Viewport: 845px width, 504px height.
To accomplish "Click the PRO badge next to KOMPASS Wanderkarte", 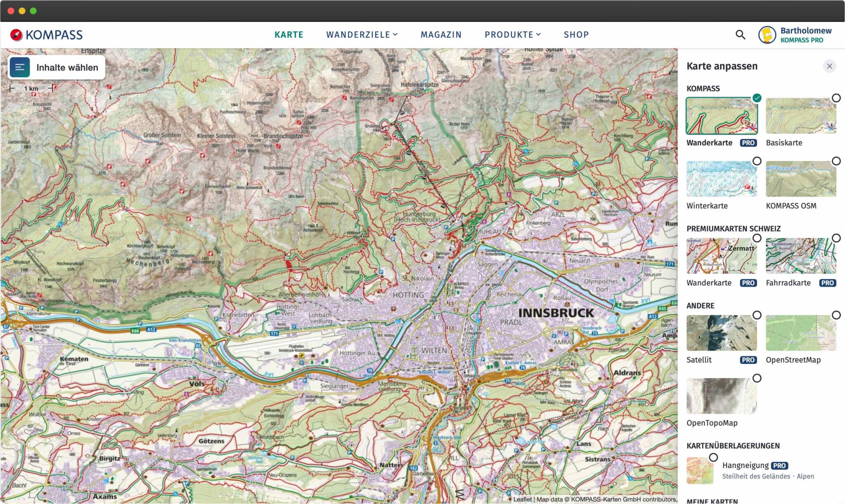I will [748, 143].
